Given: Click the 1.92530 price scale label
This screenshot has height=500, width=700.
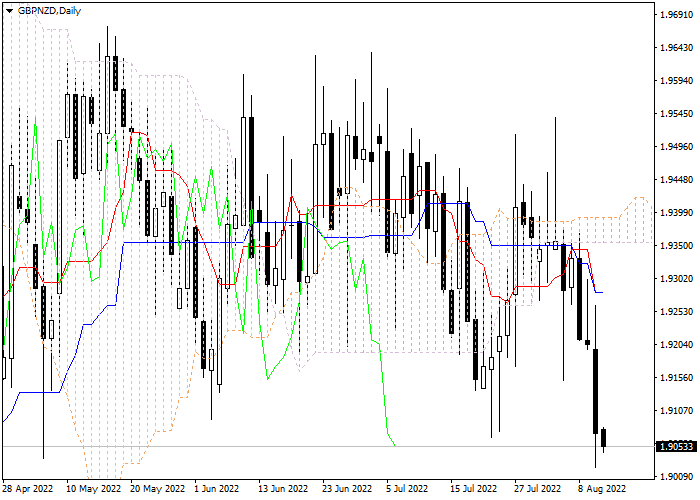Looking at the screenshot, I should tap(677, 312).
